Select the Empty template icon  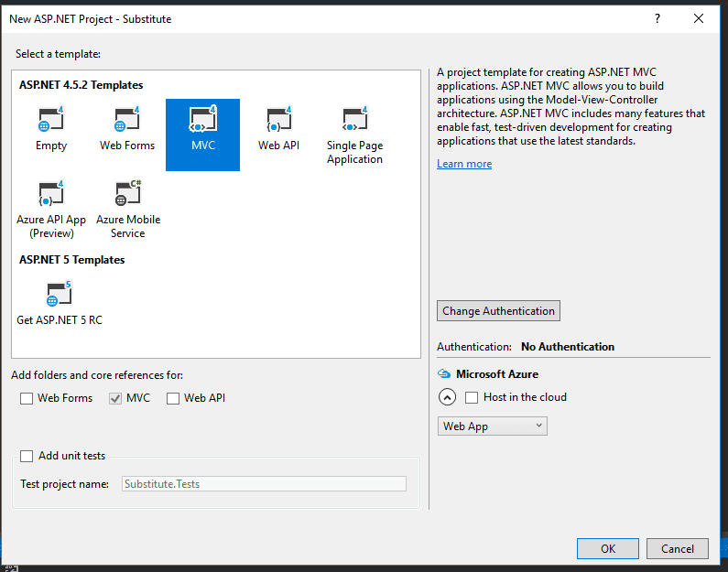[x=51, y=120]
